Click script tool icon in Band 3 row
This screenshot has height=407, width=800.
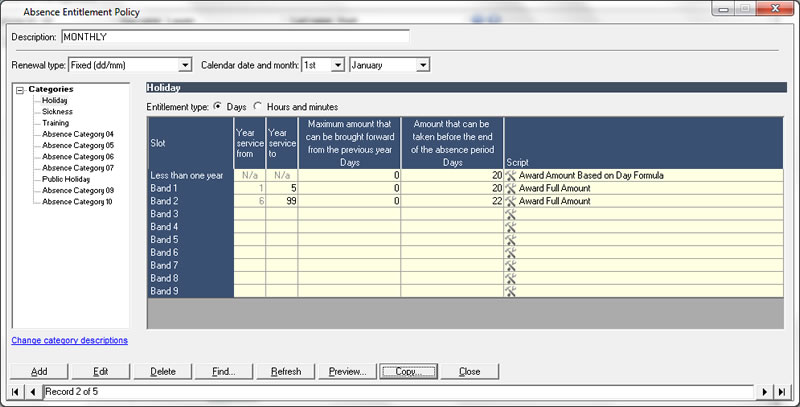pos(510,214)
